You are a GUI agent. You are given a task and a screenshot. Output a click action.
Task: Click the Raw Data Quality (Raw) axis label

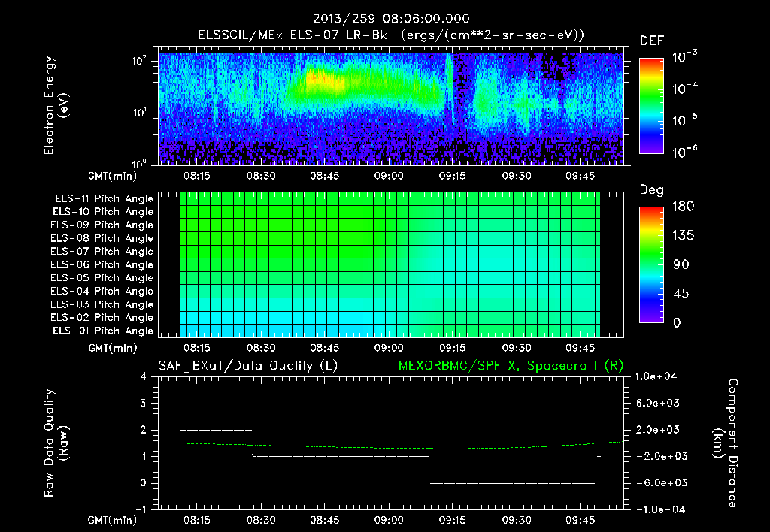[56, 443]
